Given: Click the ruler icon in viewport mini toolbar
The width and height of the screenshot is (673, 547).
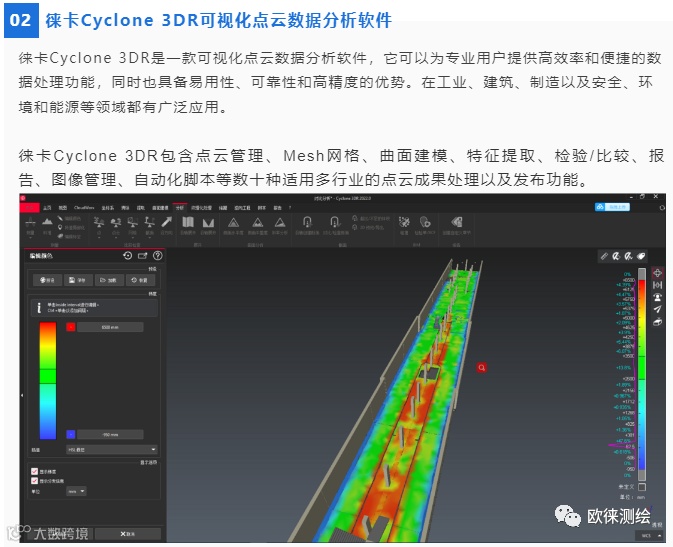Looking at the screenshot, I should [604, 256].
